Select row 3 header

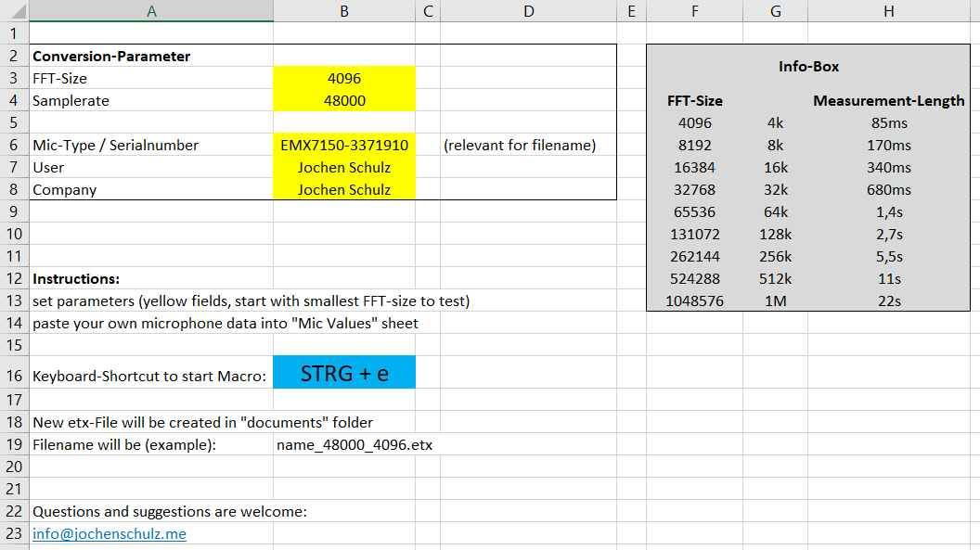click(14, 78)
